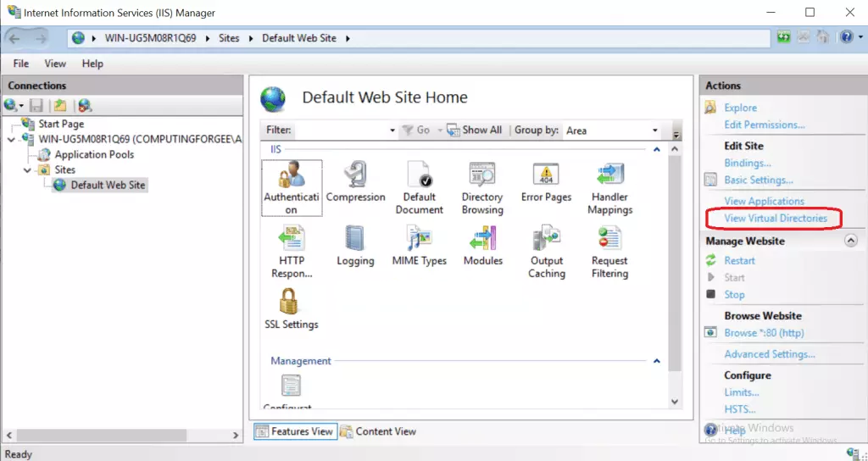
Task: Open the Logging feature
Action: (x=355, y=246)
